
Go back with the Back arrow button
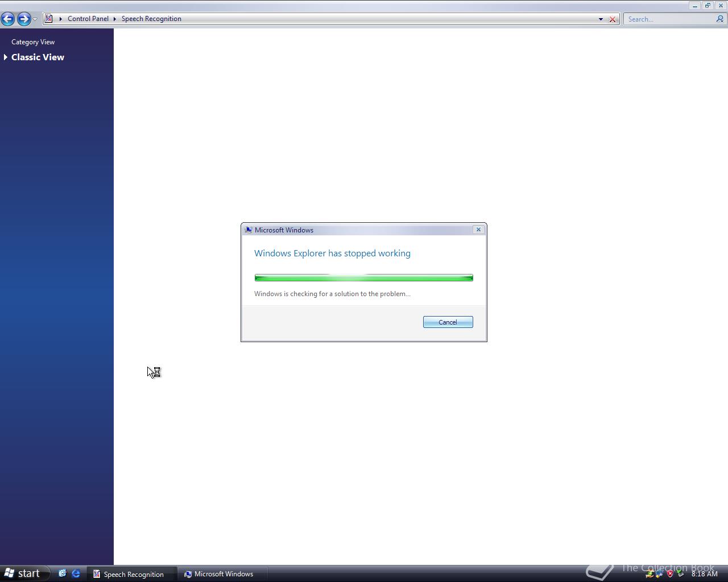pyautogui.click(x=8, y=19)
